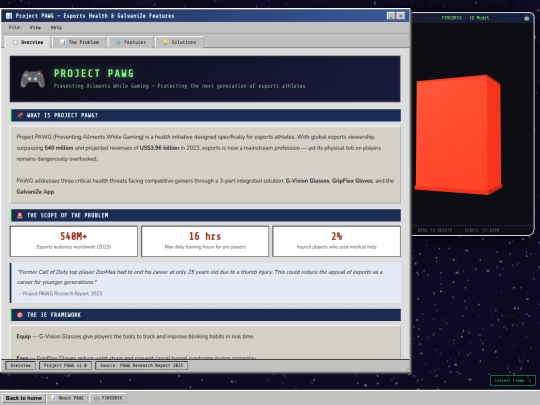The image size is (540, 405).
Task: Click the resize grip of Project PAWG window
Action: point(407,369)
